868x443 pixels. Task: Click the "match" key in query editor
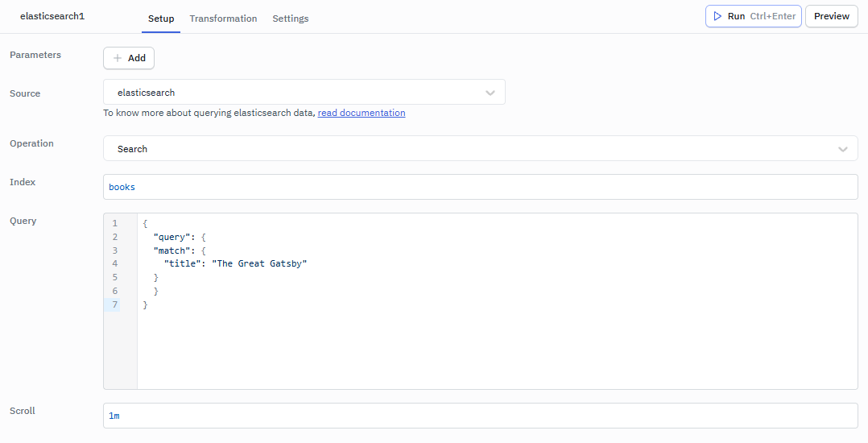(x=172, y=250)
